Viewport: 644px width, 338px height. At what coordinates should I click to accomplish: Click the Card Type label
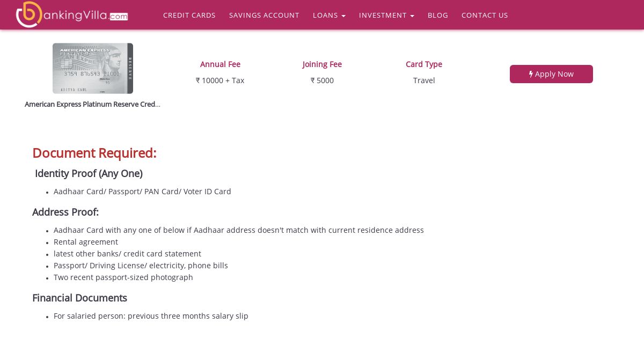424,64
